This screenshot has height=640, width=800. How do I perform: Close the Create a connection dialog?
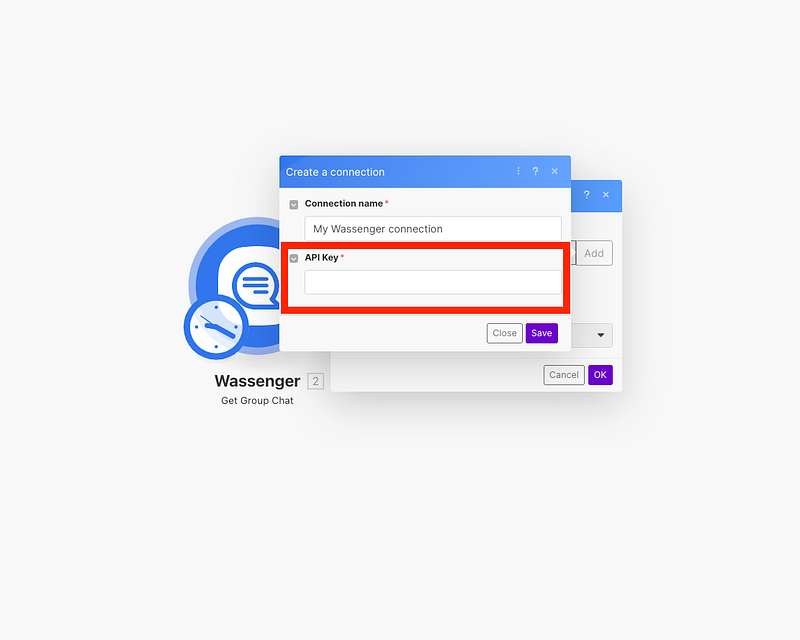tap(555, 171)
